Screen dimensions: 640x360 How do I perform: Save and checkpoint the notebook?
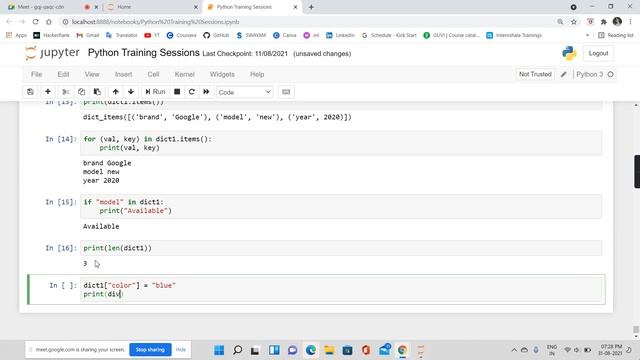(30, 92)
